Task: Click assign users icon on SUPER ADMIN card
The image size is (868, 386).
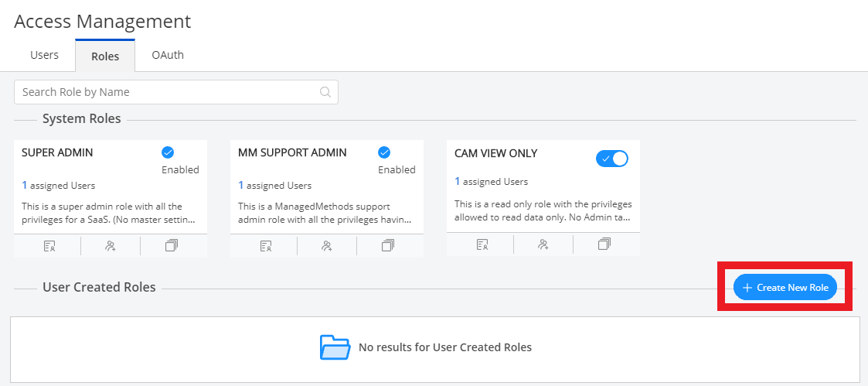Action: pos(111,246)
